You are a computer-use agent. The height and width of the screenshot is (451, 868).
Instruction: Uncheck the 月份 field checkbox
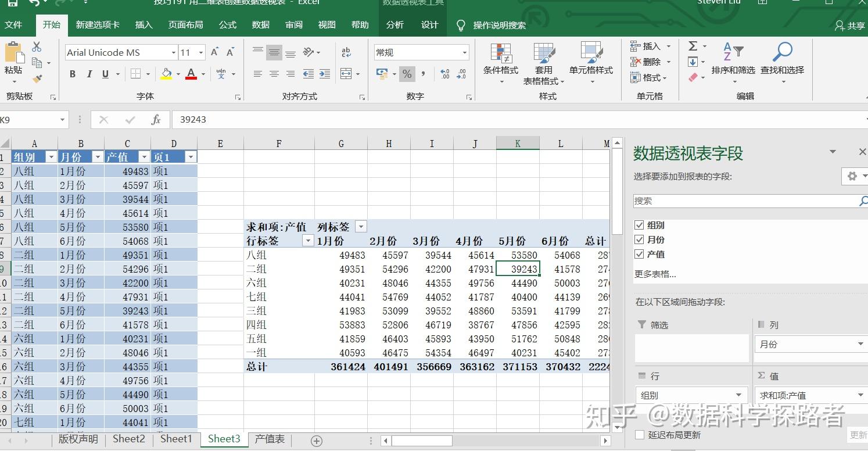pos(640,239)
